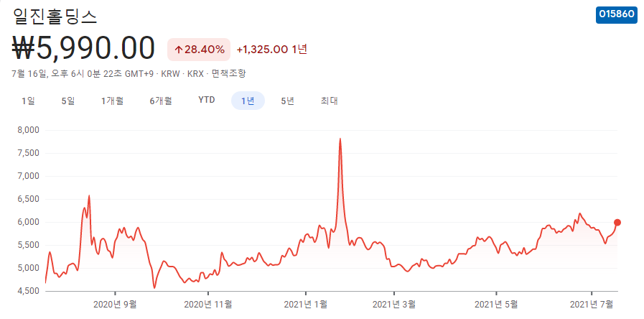The height and width of the screenshot is (319, 644).
Task: Click the 2021년 3월 x-axis label
Action: [394, 305]
